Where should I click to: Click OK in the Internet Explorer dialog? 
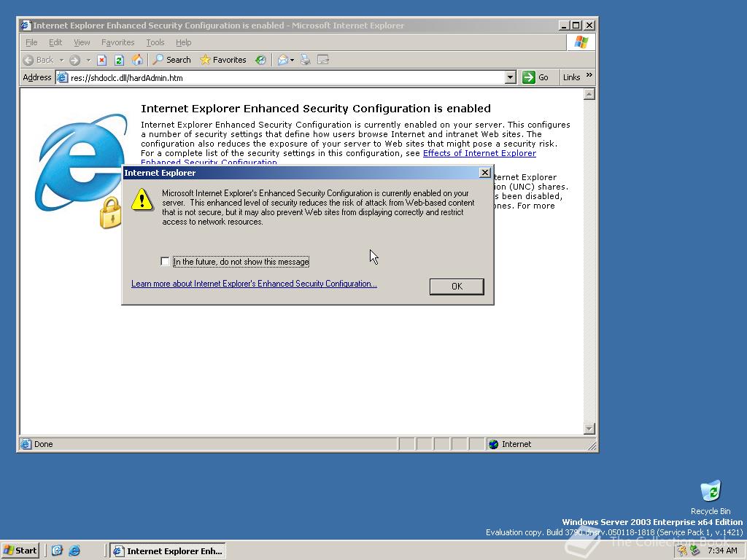(x=457, y=286)
